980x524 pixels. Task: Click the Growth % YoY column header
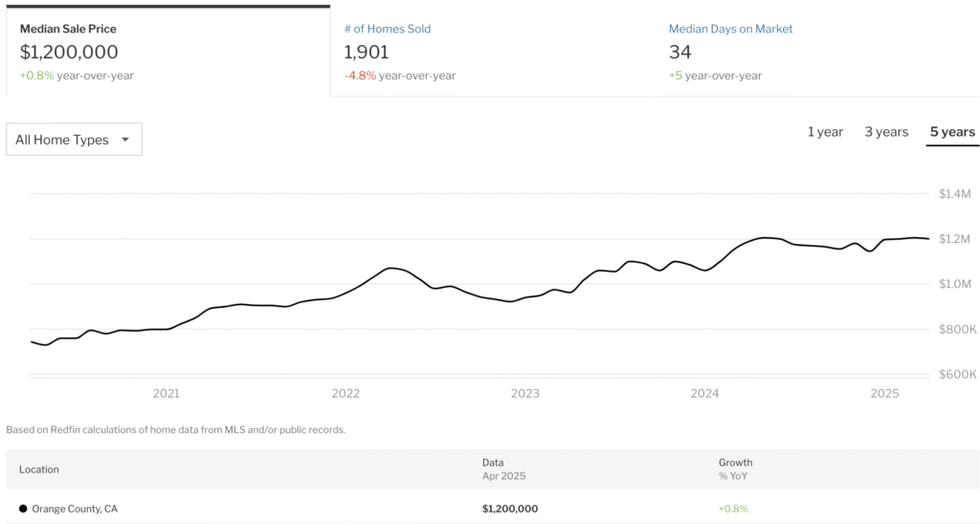(x=735, y=469)
